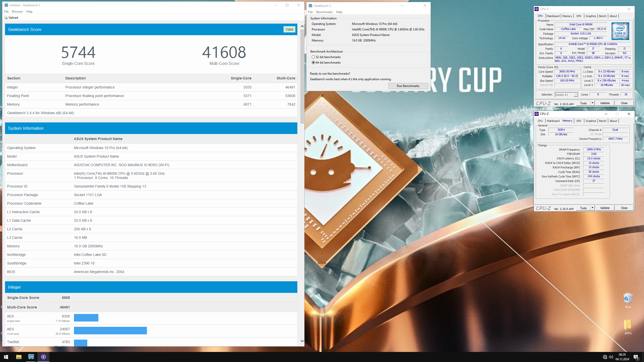Open the Recycle Bin Kosz desktop icon

coord(628,300)
